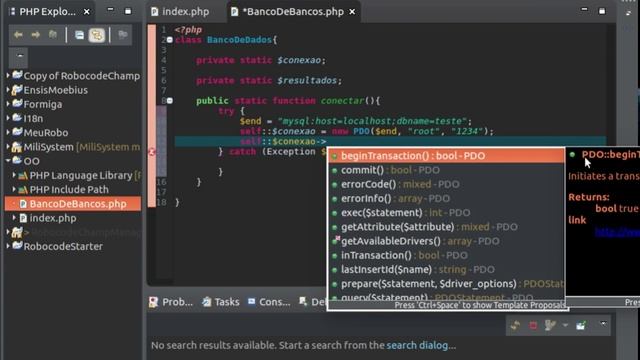The width and height of the screenshot is (640, 360).
Task: Toggle Link with Editor in PHP Explorer
Action: (x=97, y=36)
